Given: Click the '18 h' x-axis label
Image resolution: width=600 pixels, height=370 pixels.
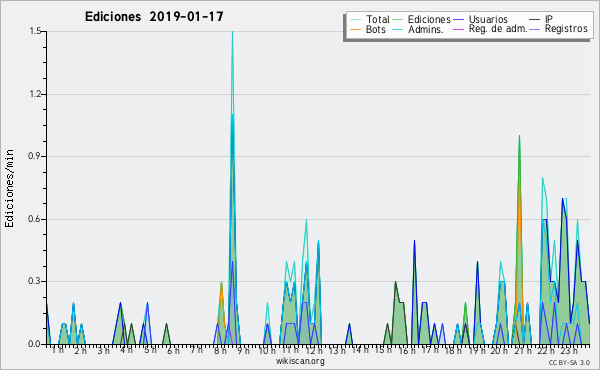Looking at the screenshot, I should tap(453, 350).
